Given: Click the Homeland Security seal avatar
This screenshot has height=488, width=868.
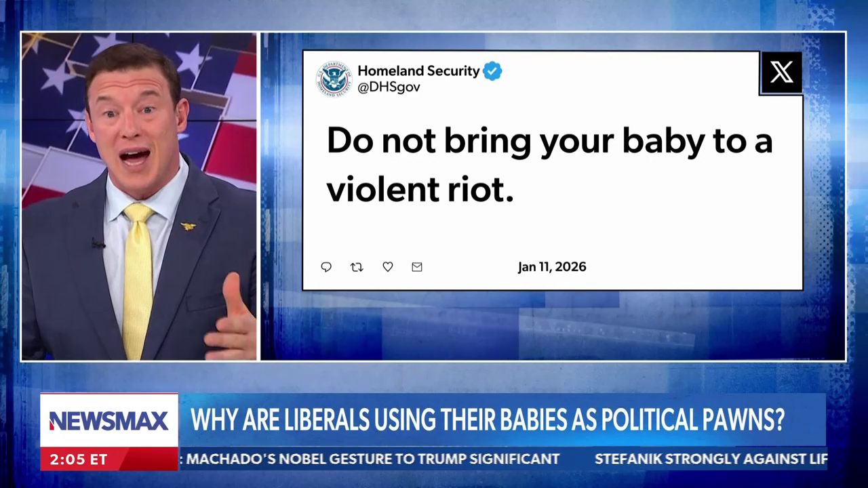Looking at the screenshot, I should pos(334,79).
